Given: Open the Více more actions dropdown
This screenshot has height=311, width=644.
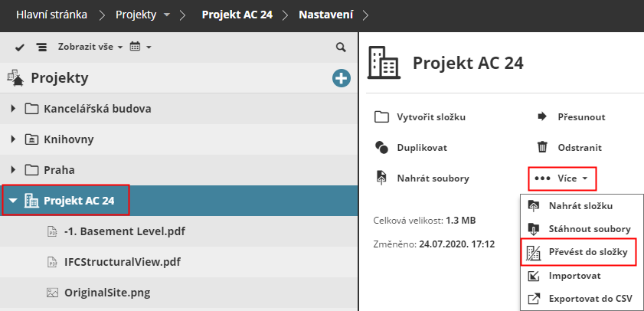Looking at the screenshot, I should pos(563,178).
